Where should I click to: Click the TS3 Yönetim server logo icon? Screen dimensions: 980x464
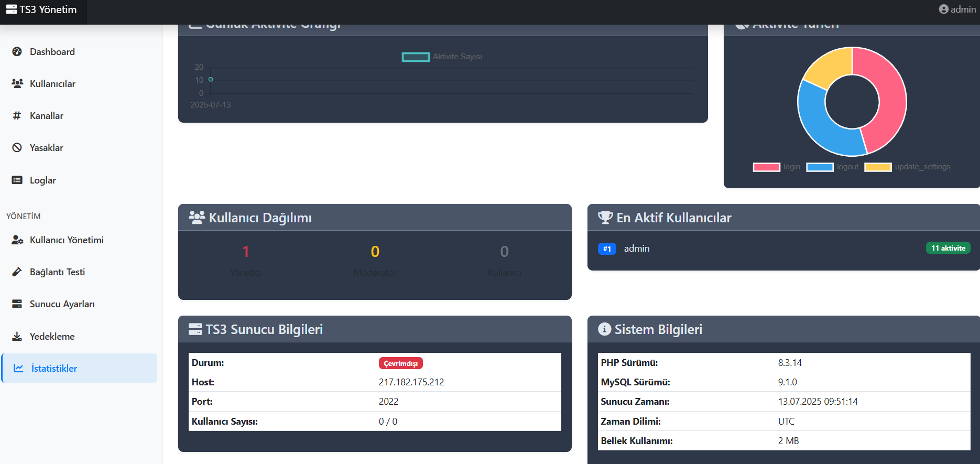(12, 9)
